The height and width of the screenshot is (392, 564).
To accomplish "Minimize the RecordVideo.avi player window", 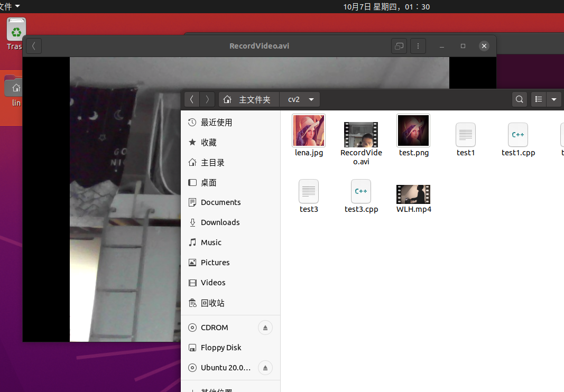I will tap(442, 46).
